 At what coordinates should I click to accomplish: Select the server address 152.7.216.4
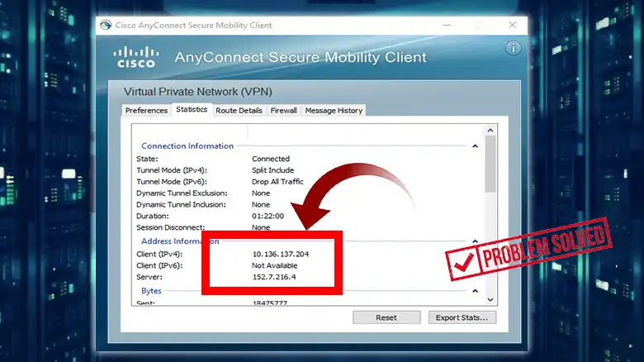(x=274, y=277)
